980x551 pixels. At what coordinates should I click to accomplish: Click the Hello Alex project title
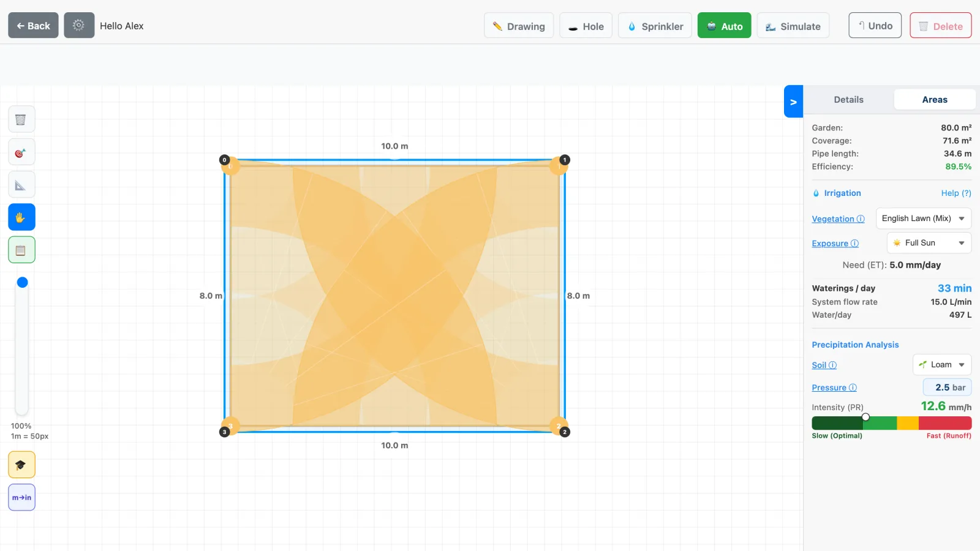(x=122, y=26)
